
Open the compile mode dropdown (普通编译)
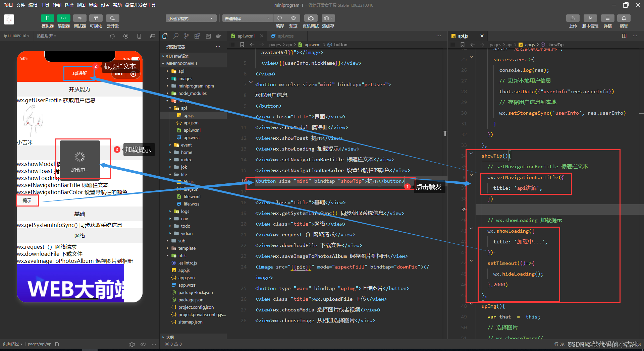click(x=247, y=18)
